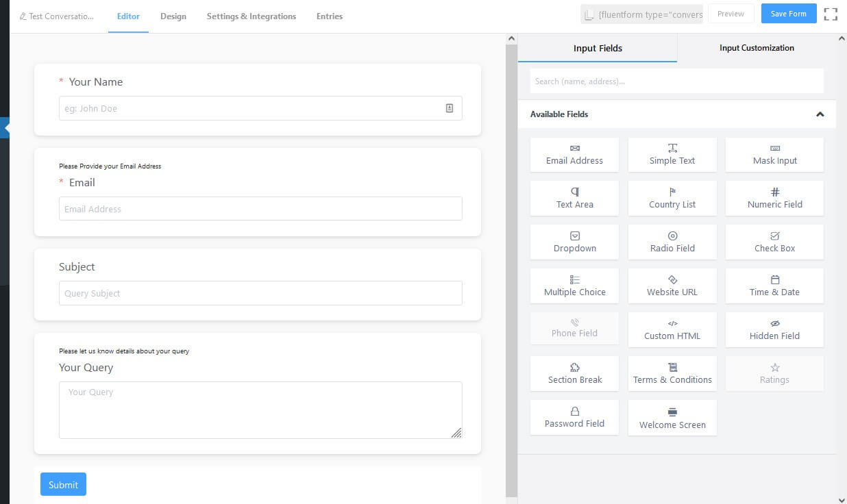Select the Input Fields tab

click(x=598, y=48)
